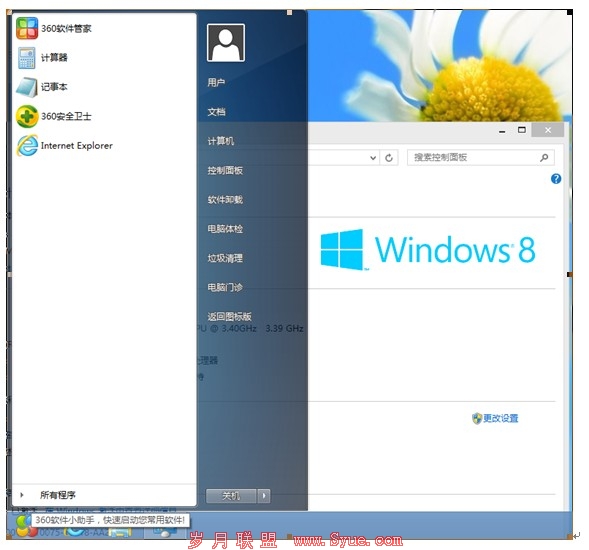Launch 360安全卫士 green plus icon
Screen dimensions: 589x550
coord(27,116)
